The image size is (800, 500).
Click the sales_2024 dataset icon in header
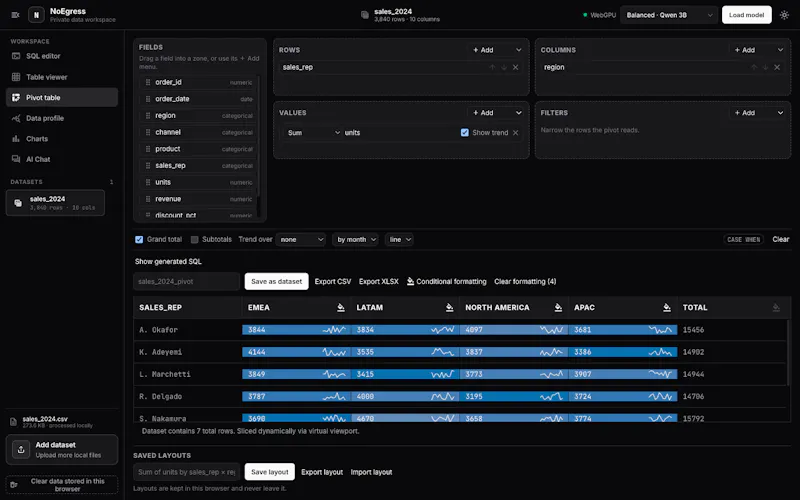365,15
